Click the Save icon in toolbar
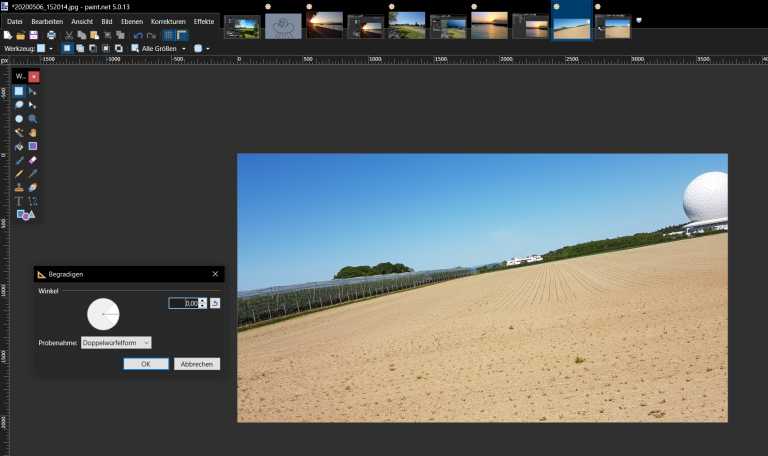The width and height of the screenshot is (768, 456). pos(34,35)
